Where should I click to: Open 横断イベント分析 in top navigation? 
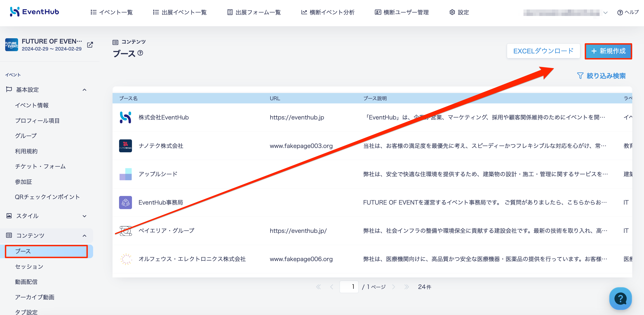[x=328, y=12]
